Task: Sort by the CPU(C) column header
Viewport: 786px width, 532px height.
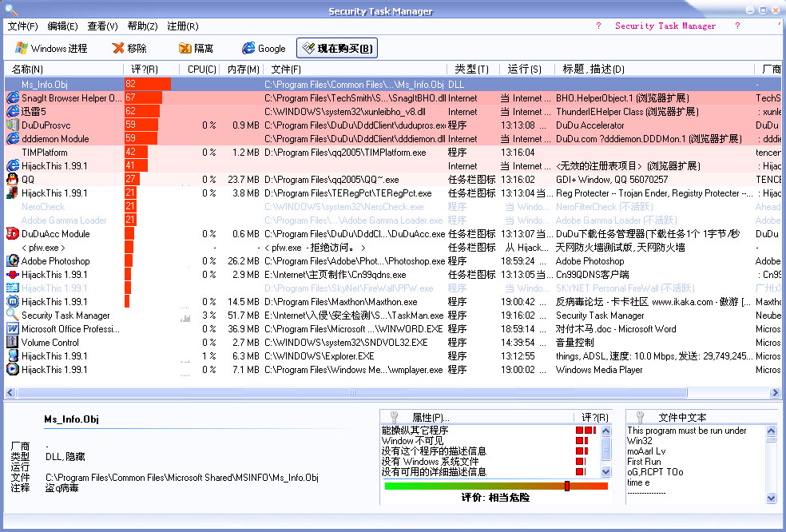Action: pyautogui.click(x=199, y=69)
